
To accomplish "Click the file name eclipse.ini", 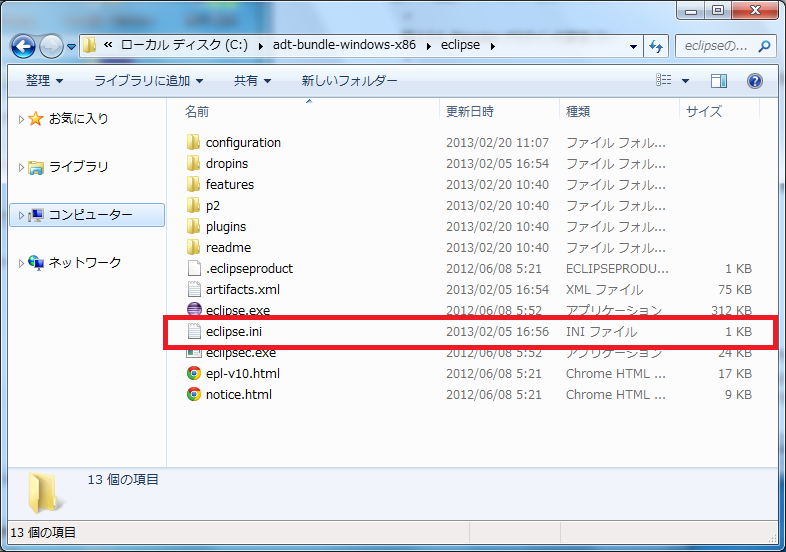I will tap(234, 332).
